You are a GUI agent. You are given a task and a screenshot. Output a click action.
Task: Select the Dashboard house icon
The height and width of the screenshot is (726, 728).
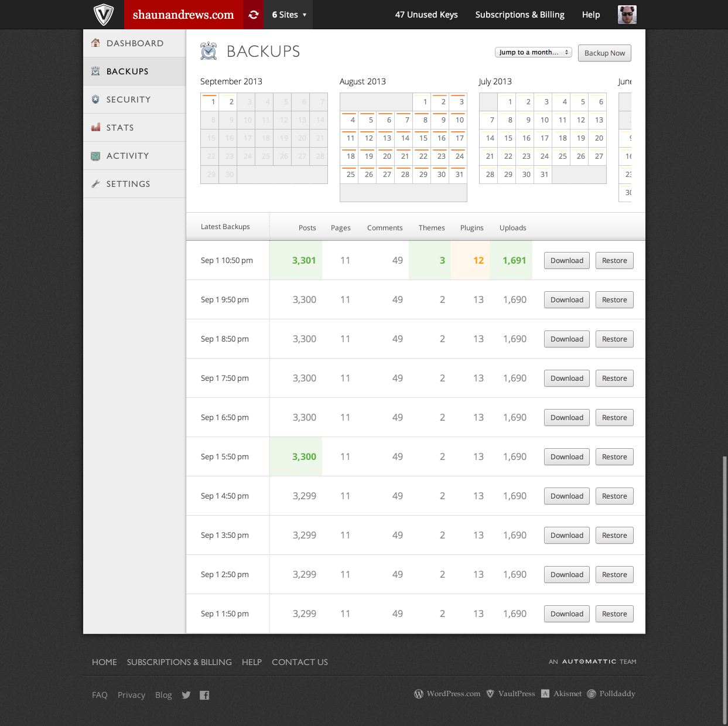[95, 42]
